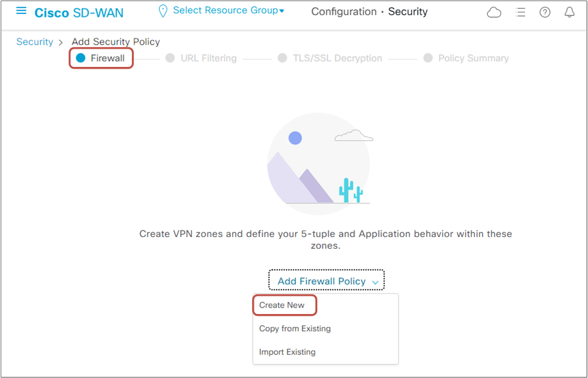Screen dimensions: 588x378
Task: Click the Add Security Policy breadcrumb text
Action: pyautogui.click(x=115, y=42)
